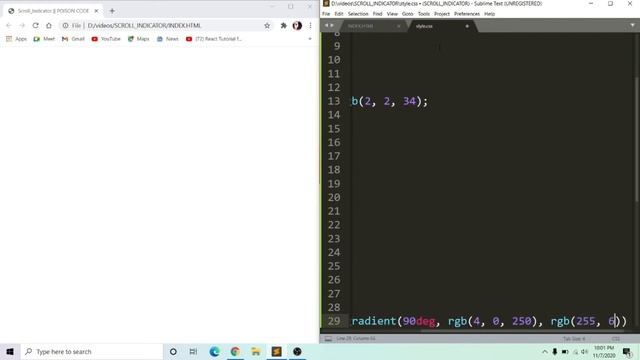
Task: Open Sublime Text Goto menu
Action: 407,14
